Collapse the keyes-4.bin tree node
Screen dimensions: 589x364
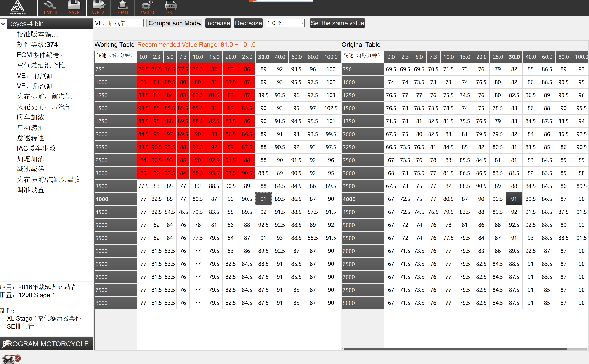pyautogui.click(x=3, y=24)
